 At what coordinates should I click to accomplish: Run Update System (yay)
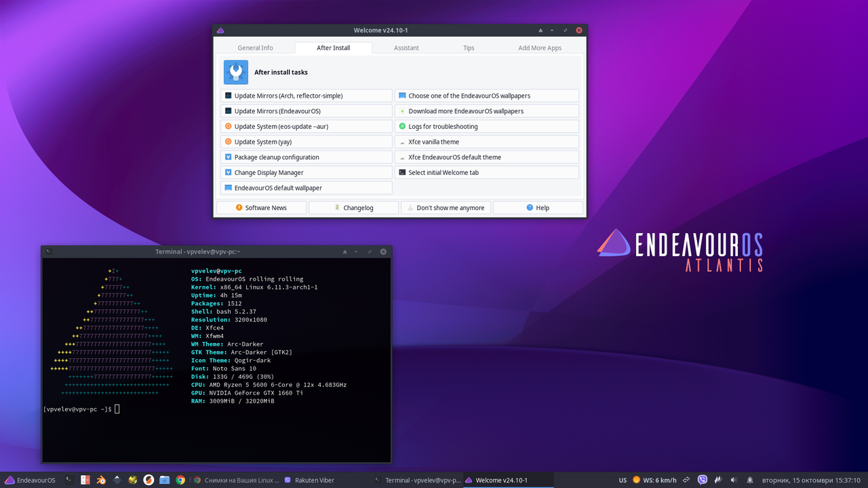(307, 142)
